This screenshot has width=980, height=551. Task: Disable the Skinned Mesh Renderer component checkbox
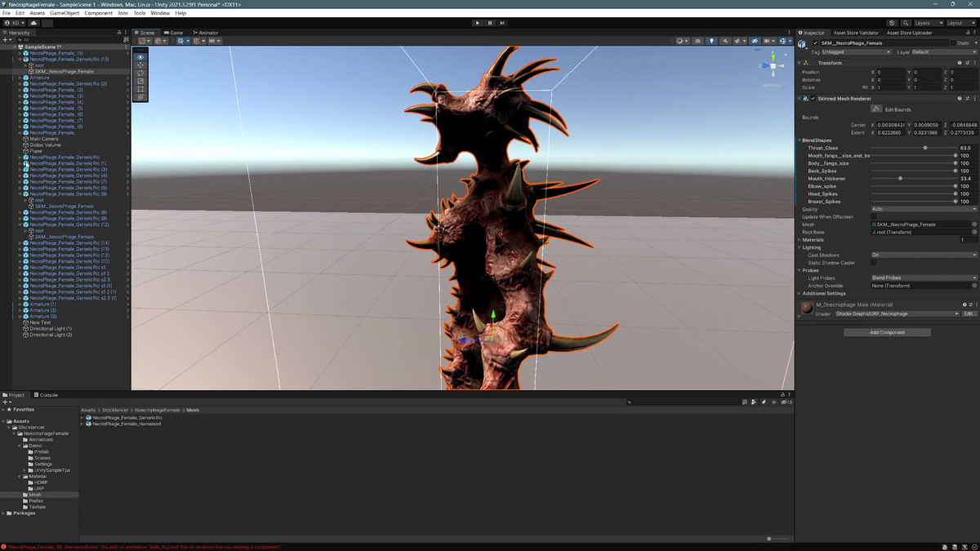pos(813,99)
